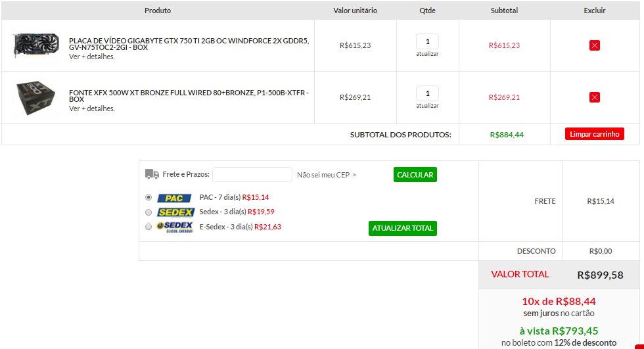Click the Excluir column header
644x349 pixels.
click(594, 11)
